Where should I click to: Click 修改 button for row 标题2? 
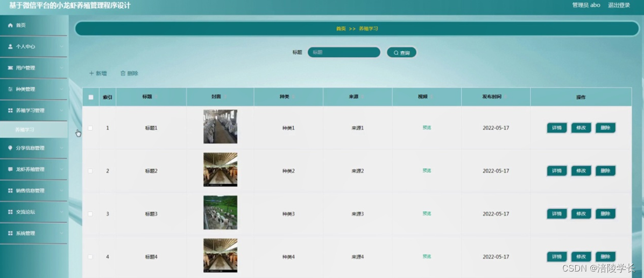pos(581,171)
